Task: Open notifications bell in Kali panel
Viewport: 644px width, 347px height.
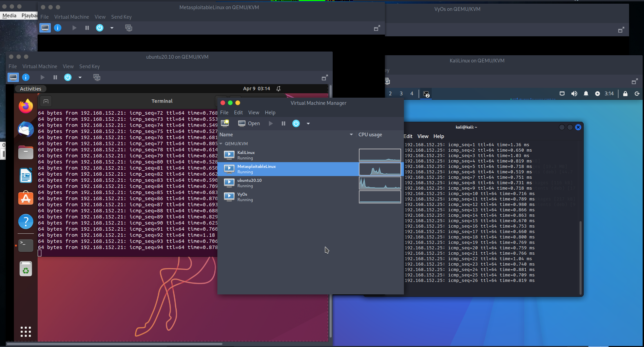Action: click(x=586, y=94)
